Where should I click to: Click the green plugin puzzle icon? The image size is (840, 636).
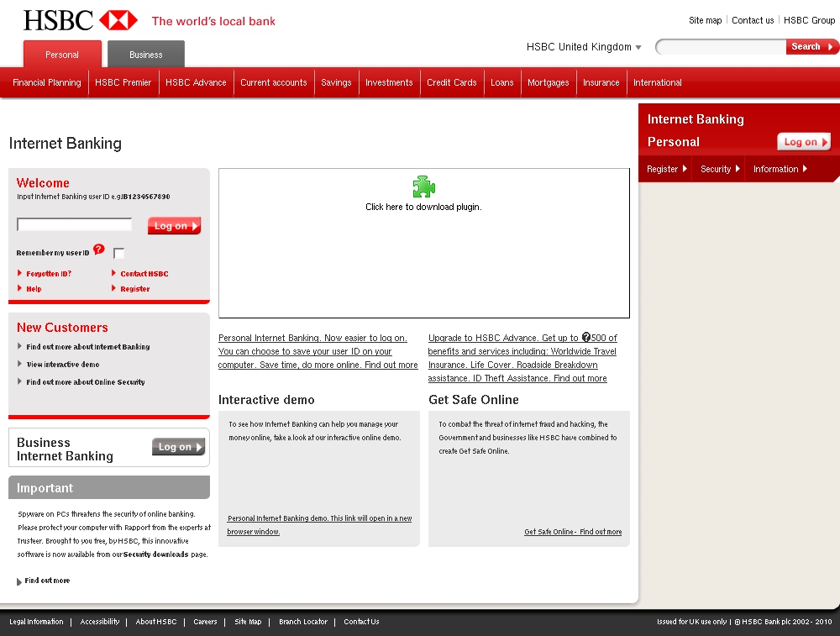(x=423, y=187)
